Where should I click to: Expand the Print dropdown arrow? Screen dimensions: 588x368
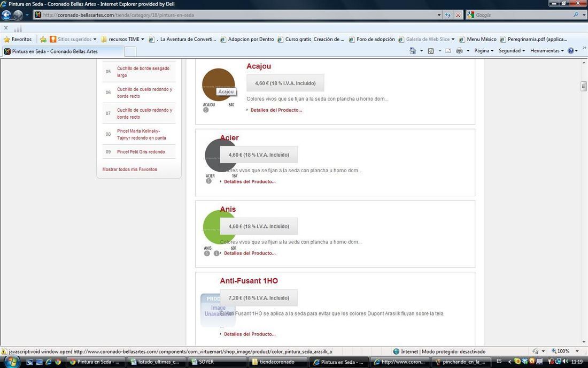468,51
